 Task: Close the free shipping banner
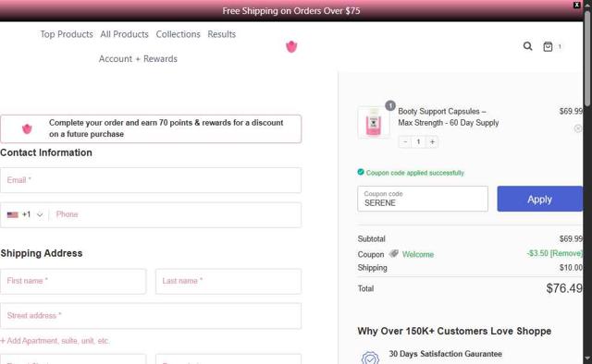576,5
